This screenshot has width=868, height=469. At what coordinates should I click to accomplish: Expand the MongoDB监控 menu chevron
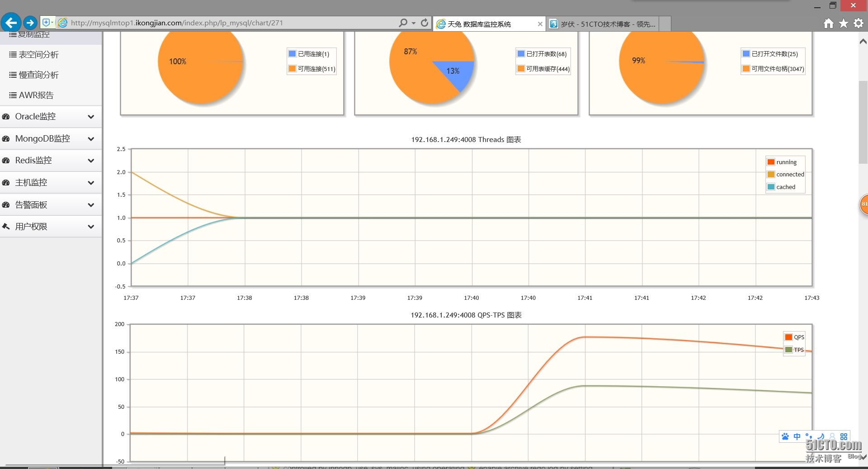[91, 139]
